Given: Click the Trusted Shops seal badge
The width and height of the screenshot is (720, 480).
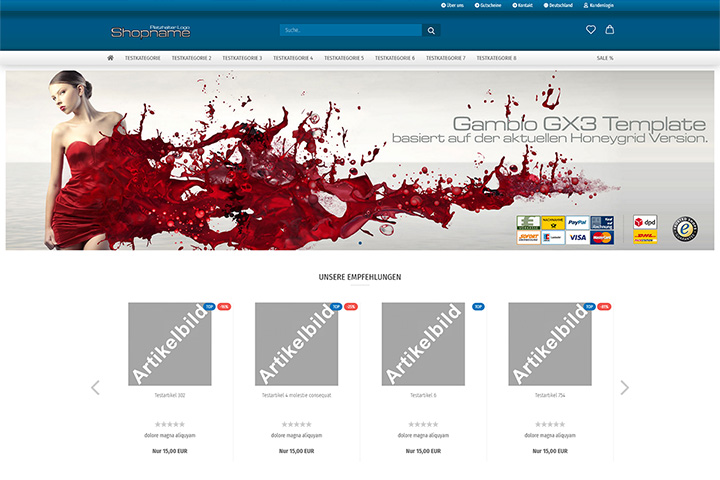Looking at the screenshot, I should (x=685, y=229).
